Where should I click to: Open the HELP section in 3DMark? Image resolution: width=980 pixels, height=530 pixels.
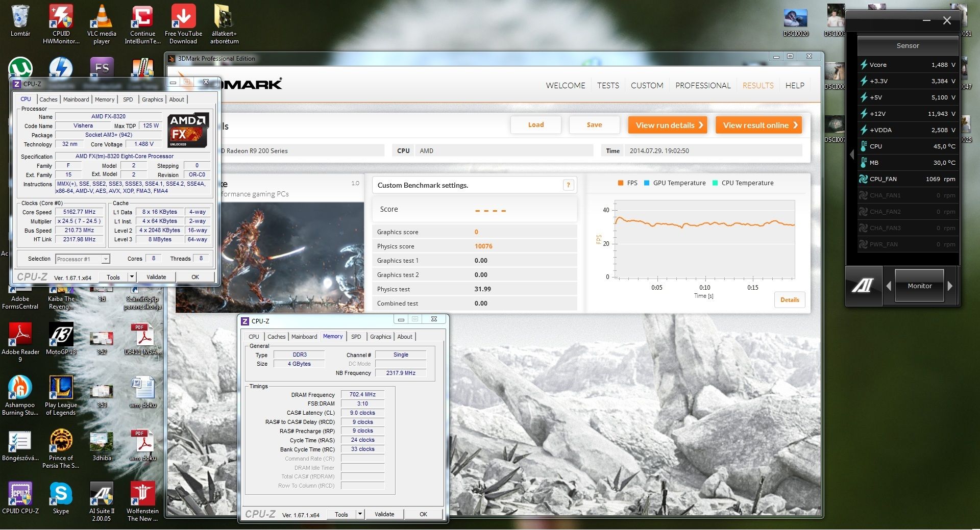[x=795, y=86]
